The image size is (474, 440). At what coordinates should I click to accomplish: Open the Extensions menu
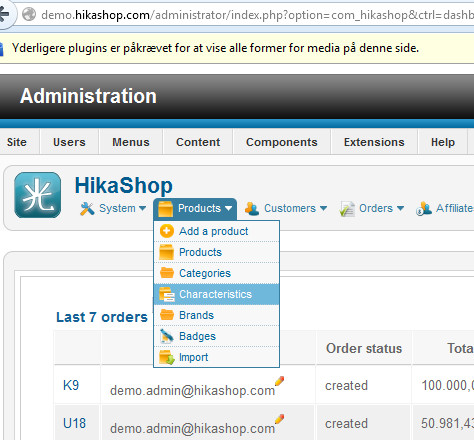pyautogui.click(x=374, y=142)
